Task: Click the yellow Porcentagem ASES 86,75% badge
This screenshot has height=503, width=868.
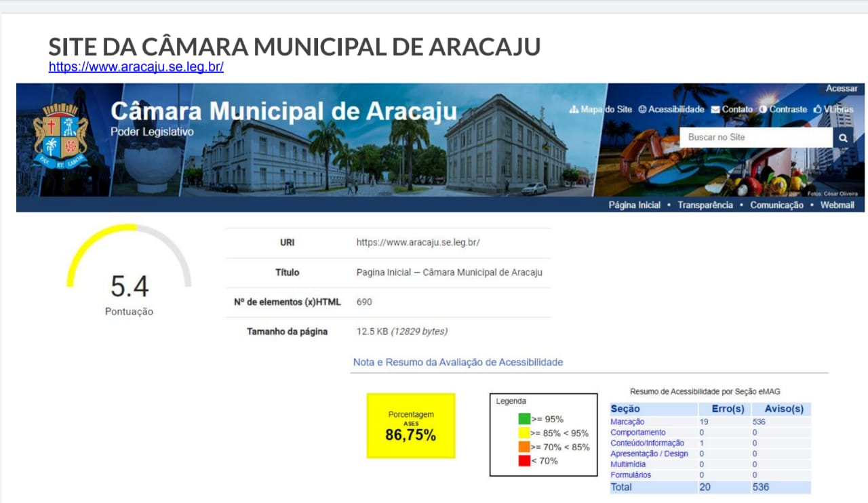Action: pos(410,426)
